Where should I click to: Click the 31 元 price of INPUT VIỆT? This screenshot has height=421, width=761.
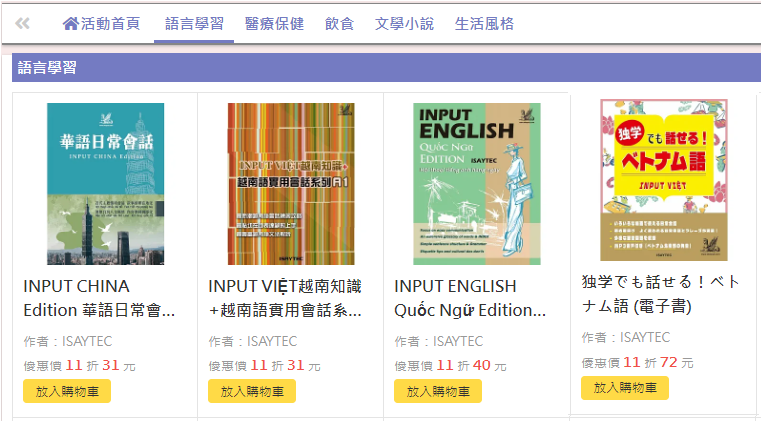(304, 366)
